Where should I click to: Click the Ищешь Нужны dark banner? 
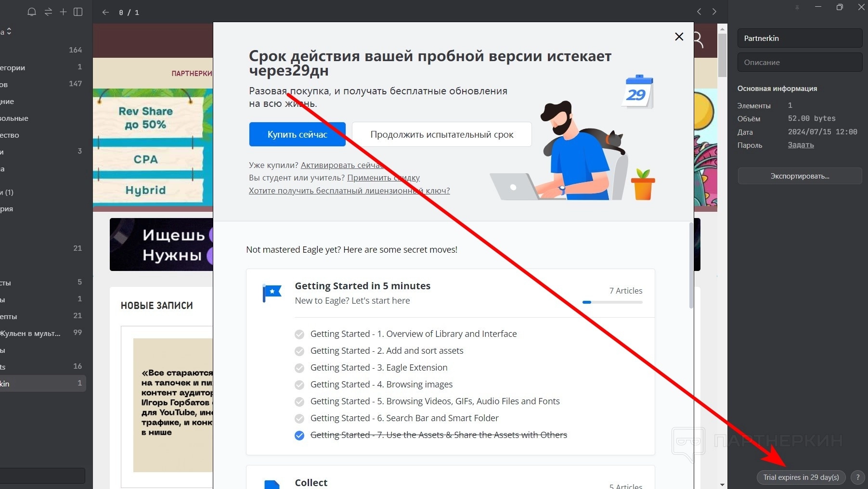point(162,244)
